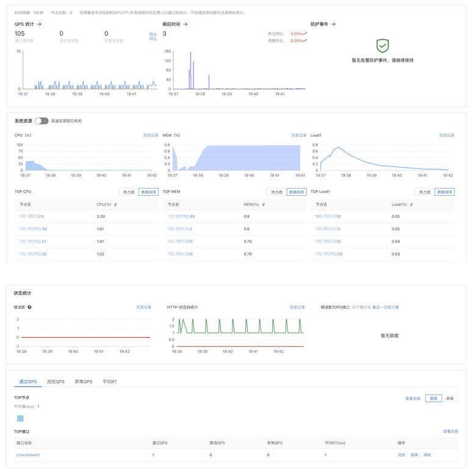Click the MEM (%) area chart
The image size is (476, 474).
pos(237,158)
